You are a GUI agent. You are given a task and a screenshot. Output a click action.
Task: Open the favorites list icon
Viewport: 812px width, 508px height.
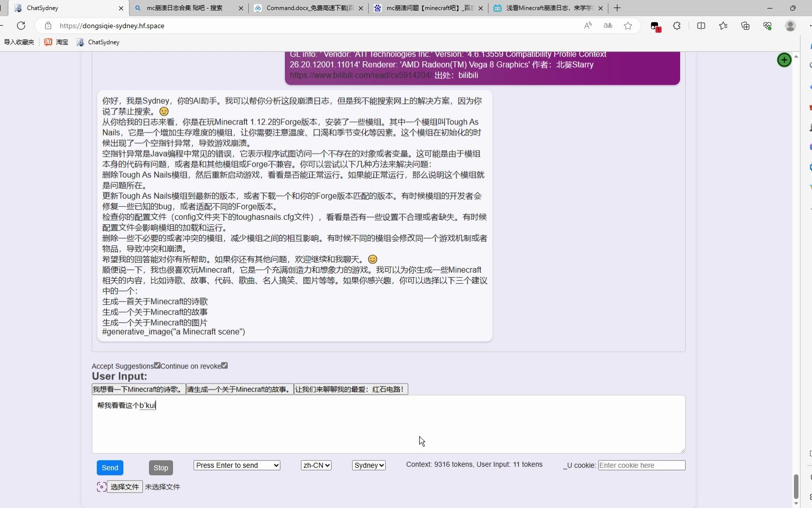tap(723, 26)
